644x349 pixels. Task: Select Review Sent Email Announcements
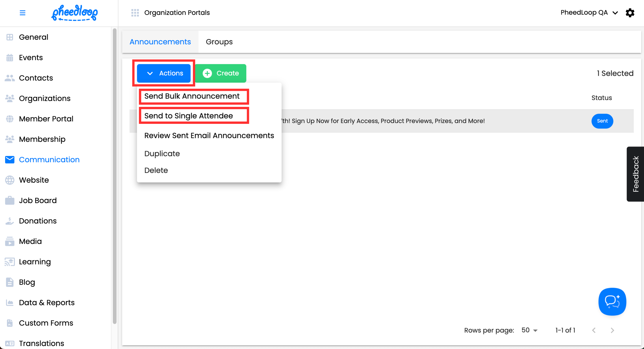click(x=209, y=135)
